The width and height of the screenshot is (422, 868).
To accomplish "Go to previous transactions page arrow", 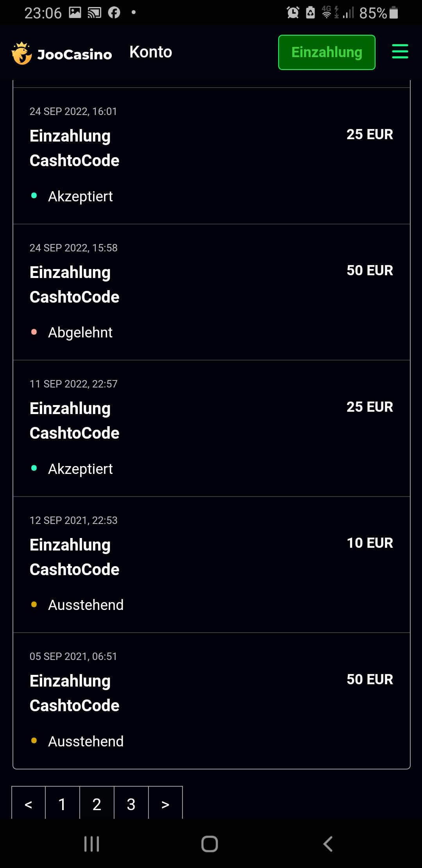I will click(x=29, y=804).
